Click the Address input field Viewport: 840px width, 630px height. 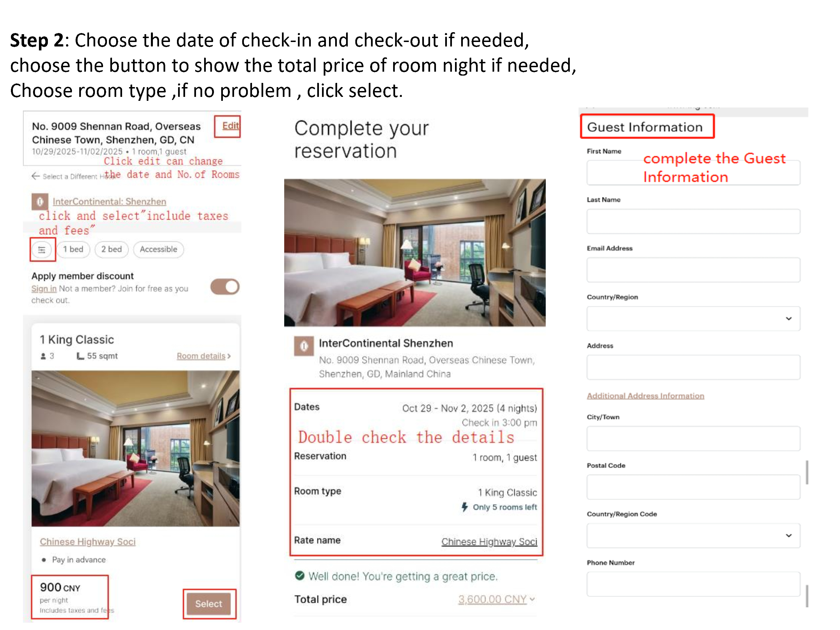693,367
